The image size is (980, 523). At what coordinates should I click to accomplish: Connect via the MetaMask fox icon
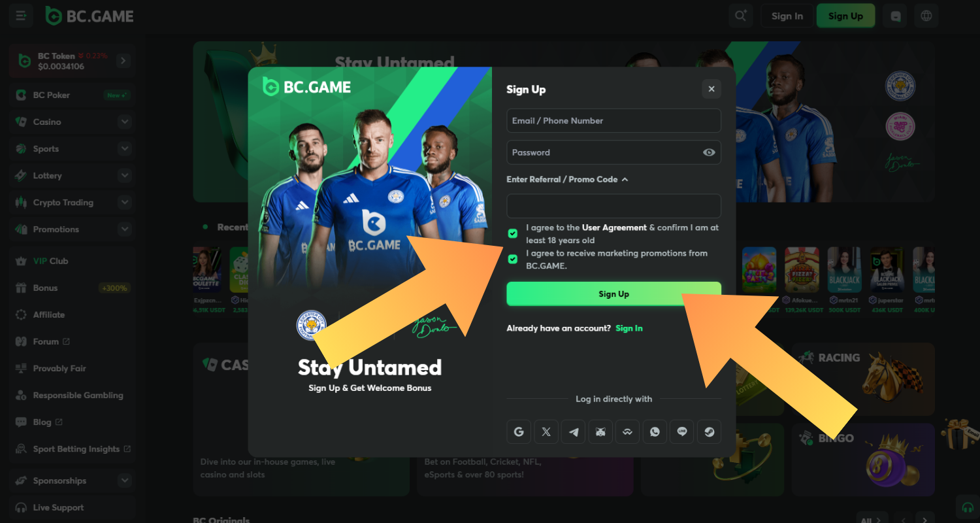600,432
